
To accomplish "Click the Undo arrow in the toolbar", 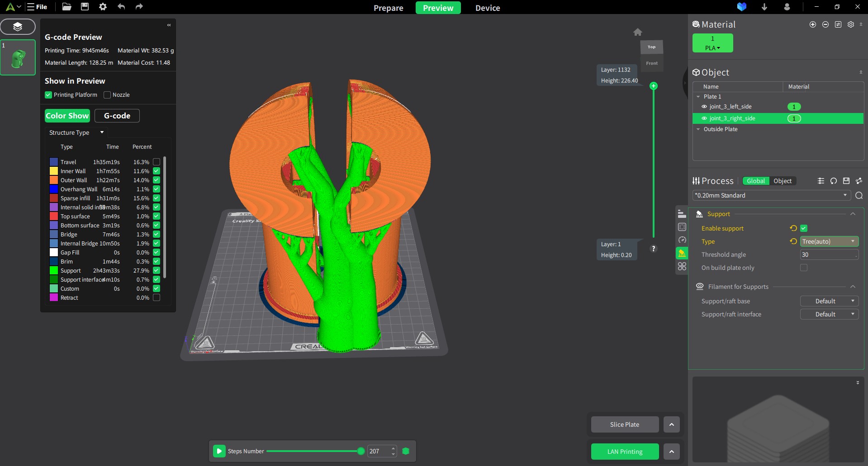I will pos(121,7).
